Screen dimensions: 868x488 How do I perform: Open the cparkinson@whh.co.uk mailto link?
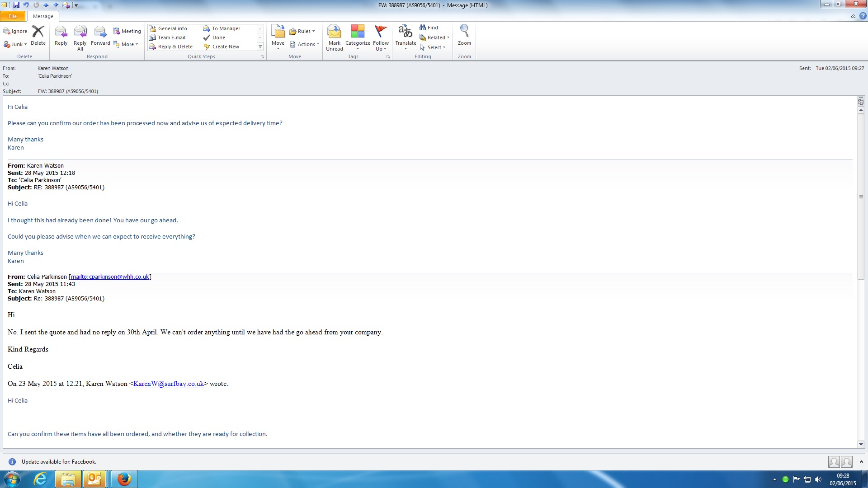[110, 277]
